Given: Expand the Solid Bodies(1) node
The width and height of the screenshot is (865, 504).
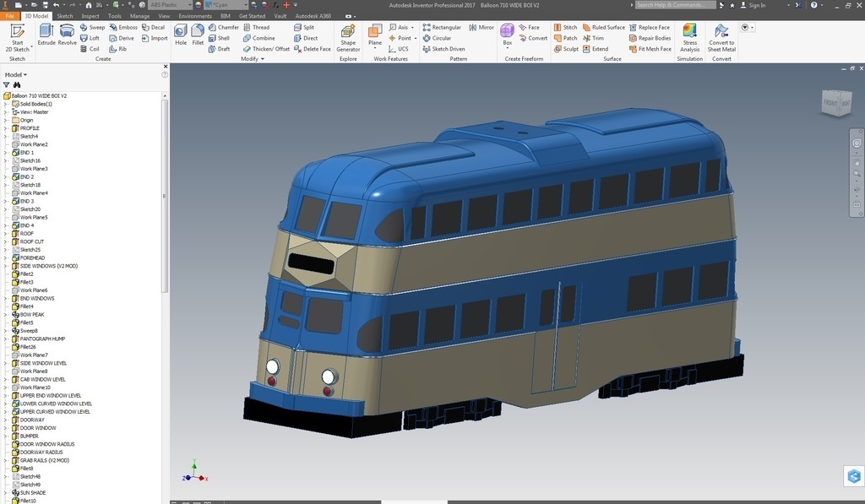Looking at the screenshot, I should (5, 104).
